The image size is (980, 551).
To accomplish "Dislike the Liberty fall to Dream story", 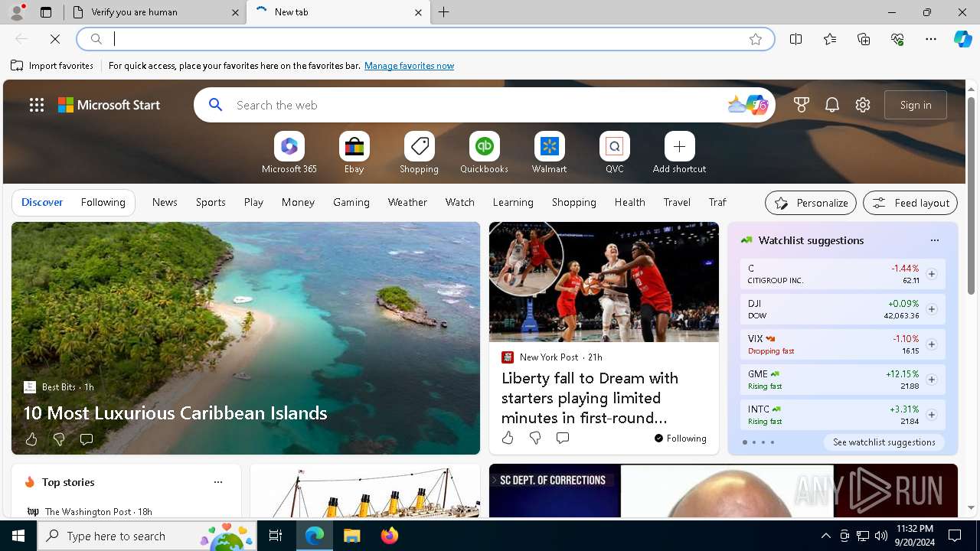I will tap(535, 438).
